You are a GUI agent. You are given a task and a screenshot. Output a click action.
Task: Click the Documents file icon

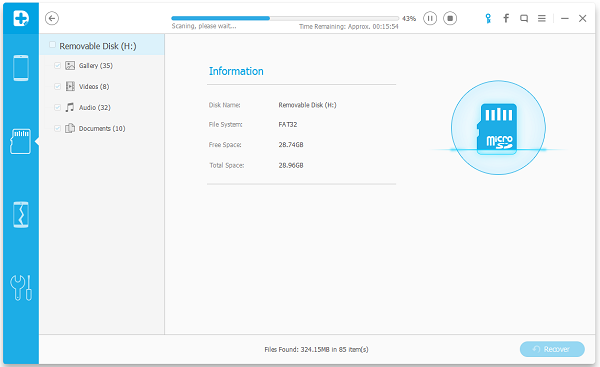70,128
